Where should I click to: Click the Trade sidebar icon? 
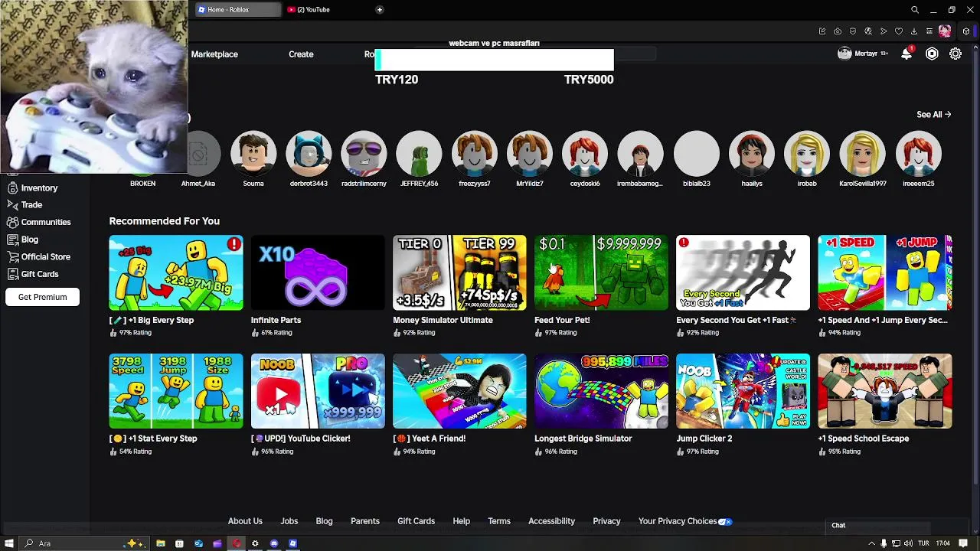click(x=12, y=204)
